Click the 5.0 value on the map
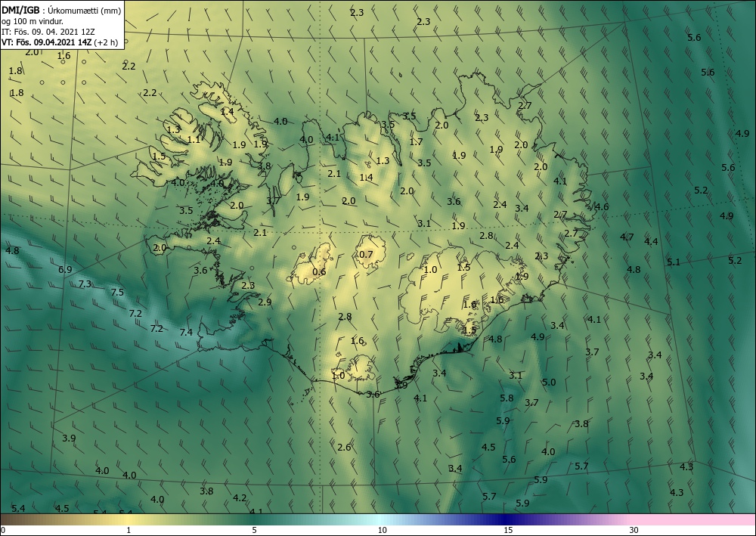 click(x=549, y=383)
